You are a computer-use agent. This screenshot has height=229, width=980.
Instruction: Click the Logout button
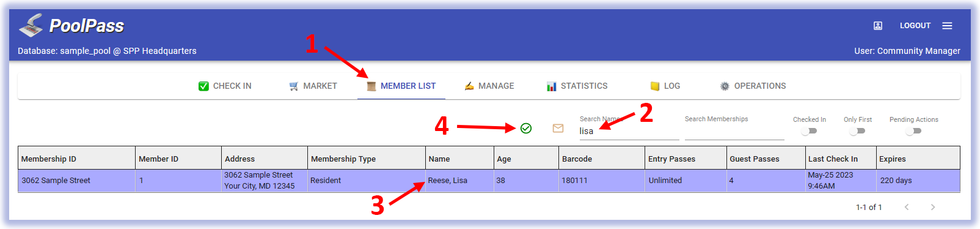915,26
